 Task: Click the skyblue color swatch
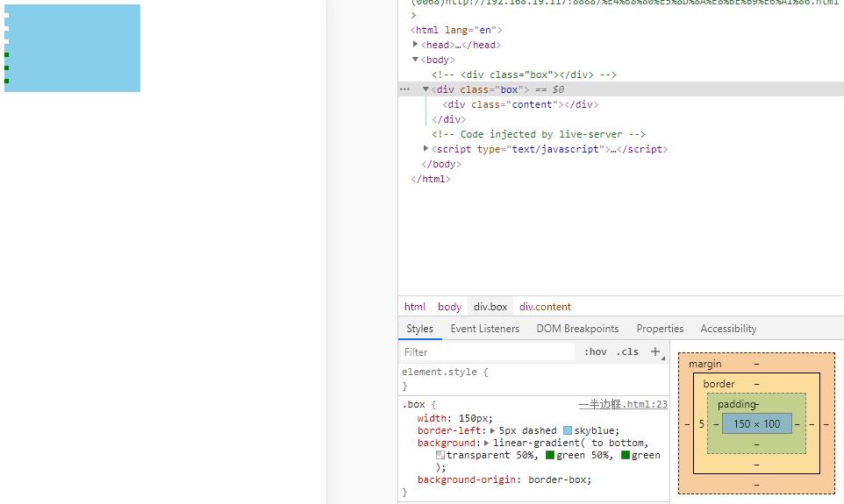pos(568,430)
